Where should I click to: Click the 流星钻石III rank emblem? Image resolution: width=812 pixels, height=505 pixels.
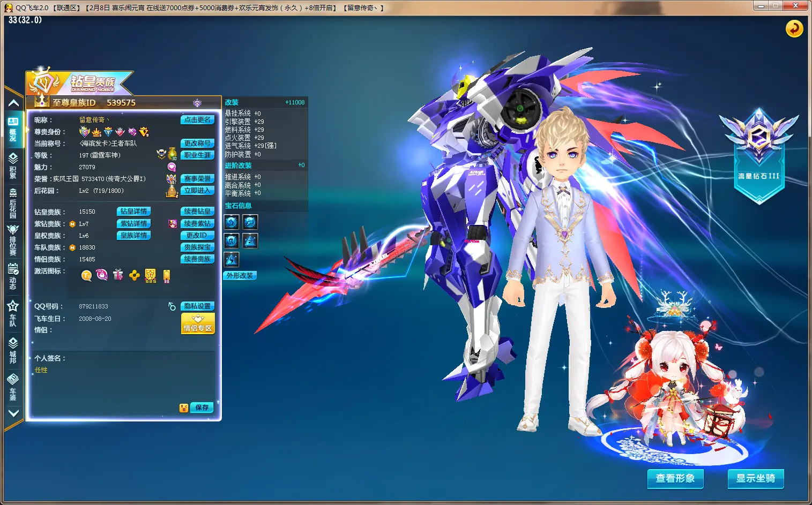pyautogui.click(x=759, y=155)
